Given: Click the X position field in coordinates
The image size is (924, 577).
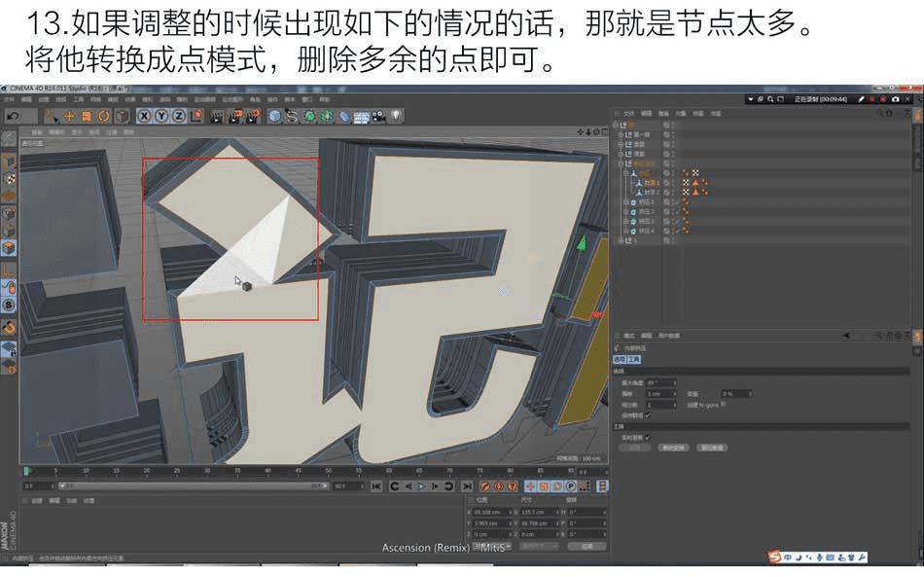Looking at the screenshot, I should click(x=491, y=512).
